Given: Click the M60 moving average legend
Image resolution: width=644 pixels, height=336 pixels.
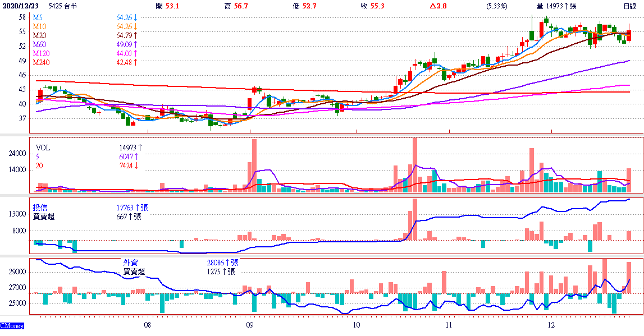Looking at the screenshot, I should pos(39,44).
